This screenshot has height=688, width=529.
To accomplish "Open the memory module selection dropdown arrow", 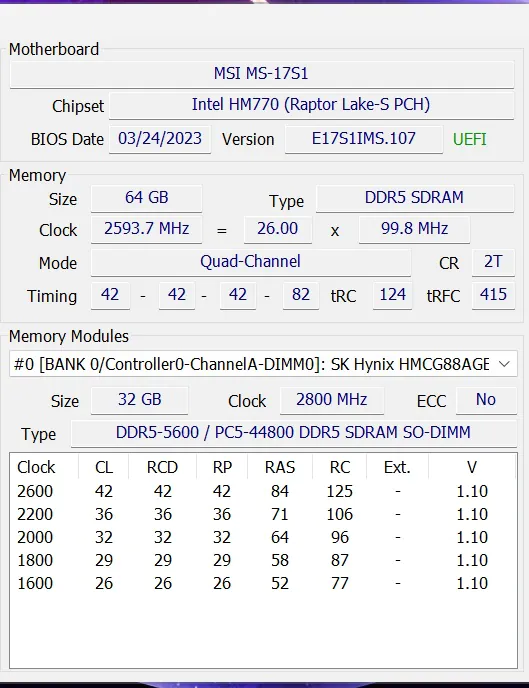I will 504,364.
